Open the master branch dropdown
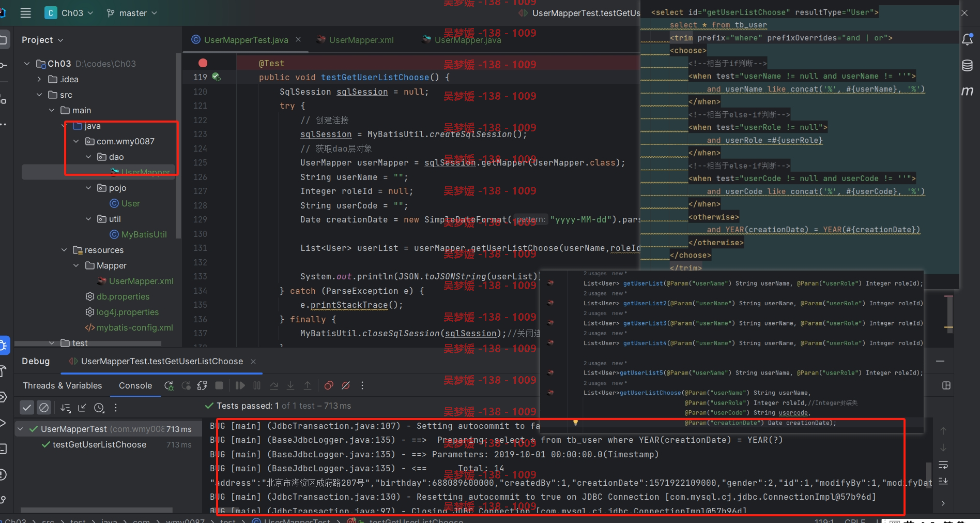Image resolution: width=980 pixels, height=523 pixels. [x=132, y=13]
